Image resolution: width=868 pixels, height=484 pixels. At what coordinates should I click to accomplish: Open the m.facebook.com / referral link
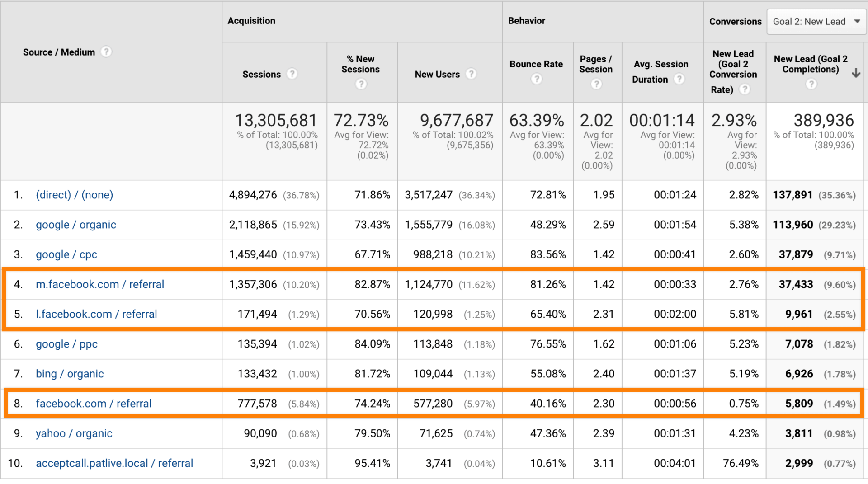click(100, 284)
